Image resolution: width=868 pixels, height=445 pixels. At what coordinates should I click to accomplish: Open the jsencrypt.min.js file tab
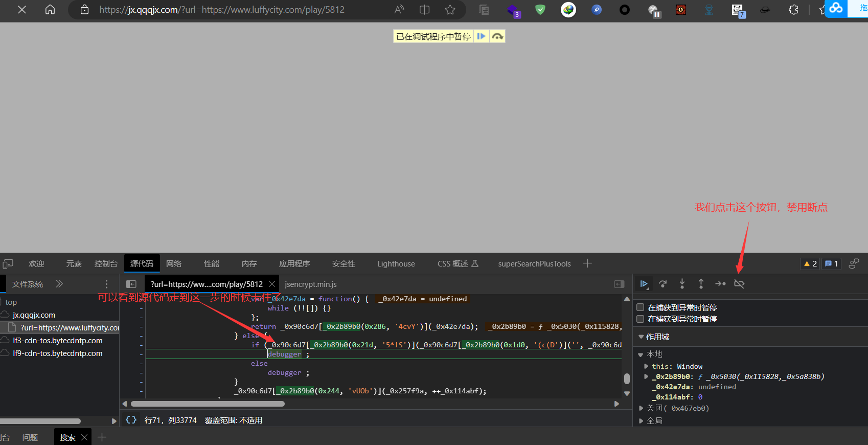pos(311,284)
